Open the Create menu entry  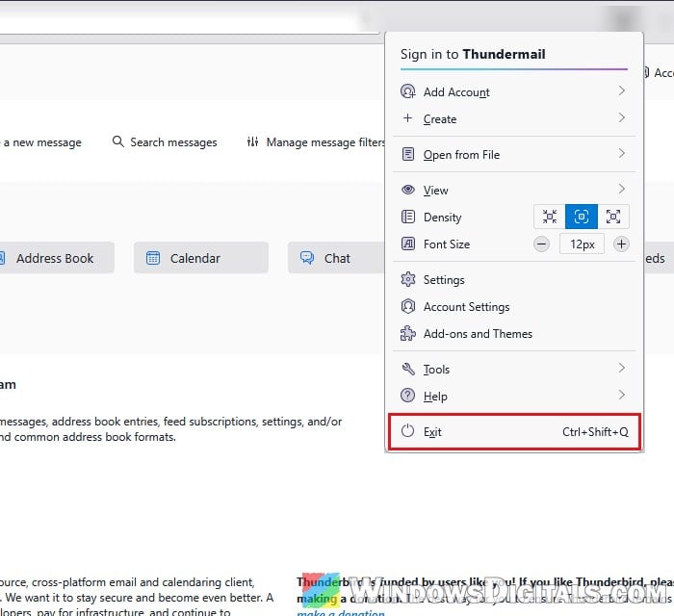click(514, 118)
